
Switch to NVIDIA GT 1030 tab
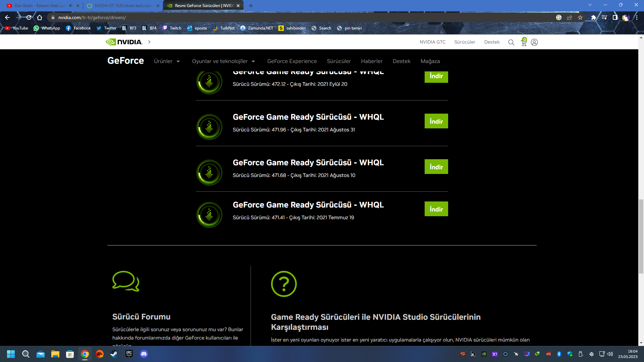click(122, 6)
